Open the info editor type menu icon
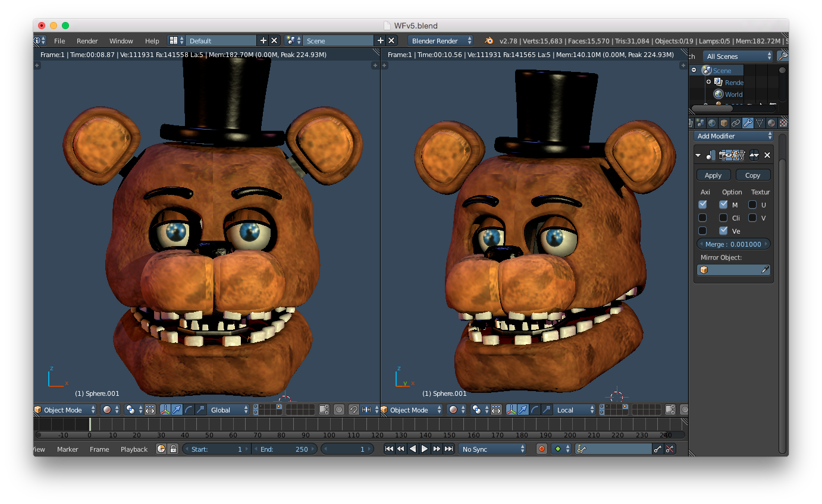The image size is (822, 504). [x=39, y=41]
